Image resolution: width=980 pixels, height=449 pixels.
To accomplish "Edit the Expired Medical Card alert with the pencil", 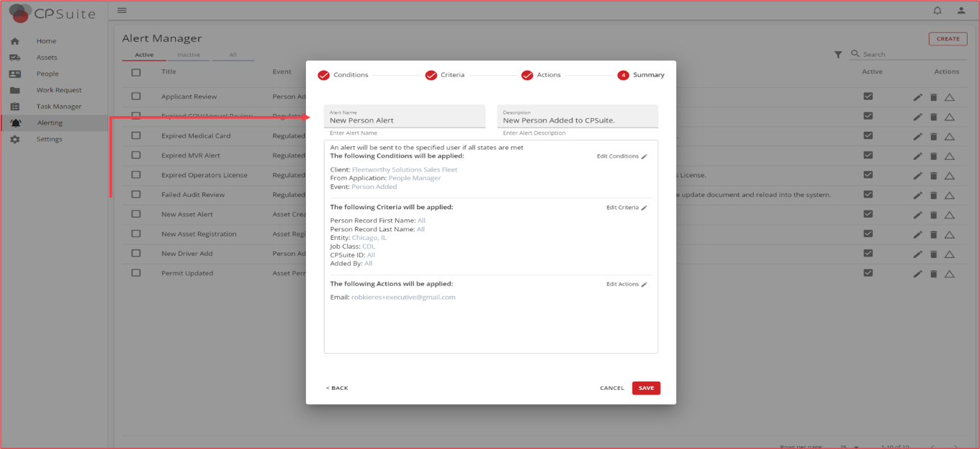I will tap(917, 135).
